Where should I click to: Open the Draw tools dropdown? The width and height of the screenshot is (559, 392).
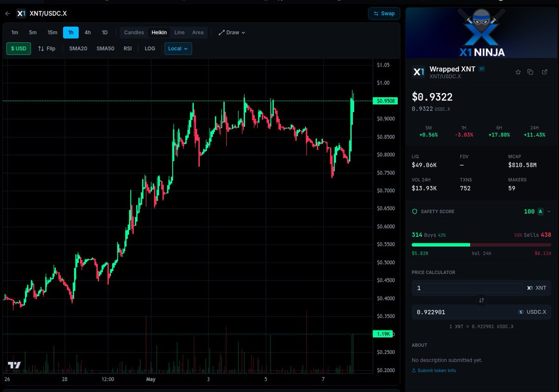pos(232,33)
